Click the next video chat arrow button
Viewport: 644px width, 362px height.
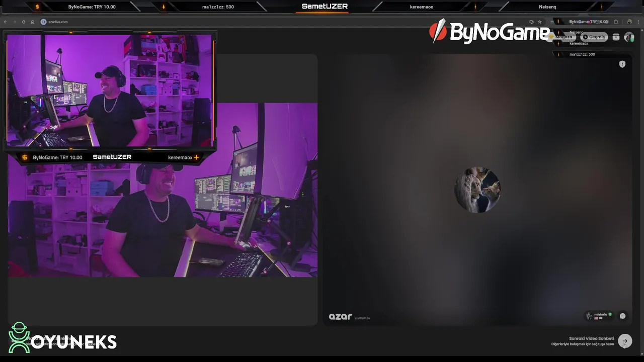(x=625, y=341)
